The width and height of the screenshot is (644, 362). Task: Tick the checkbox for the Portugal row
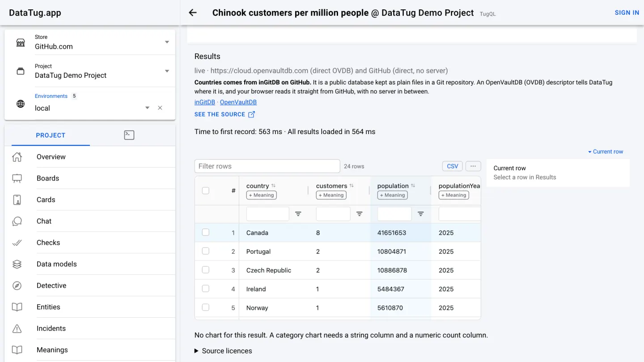(x=206, y=251)
